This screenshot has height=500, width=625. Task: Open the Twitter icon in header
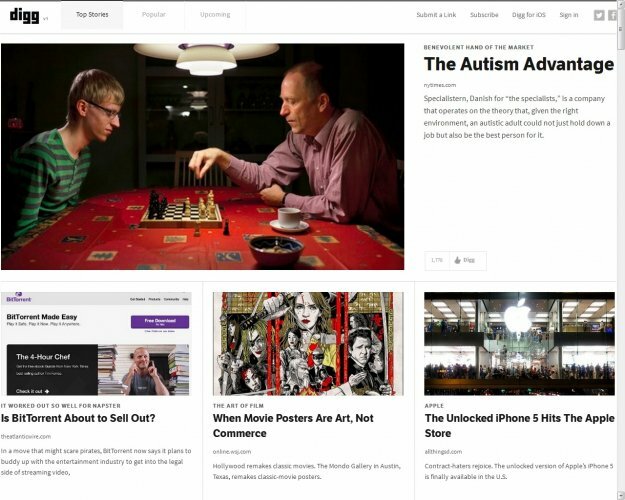coord(599,15)
